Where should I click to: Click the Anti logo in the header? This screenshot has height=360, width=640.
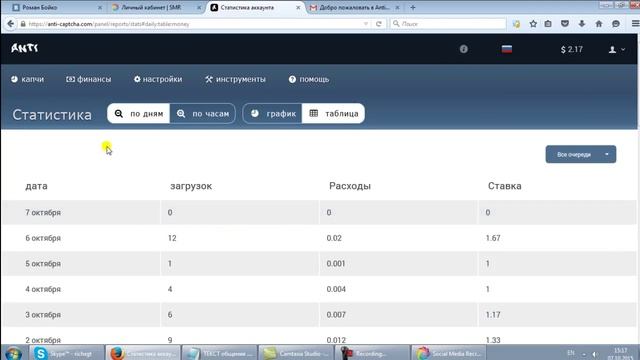pyautogui.click(x=24, y=48)
